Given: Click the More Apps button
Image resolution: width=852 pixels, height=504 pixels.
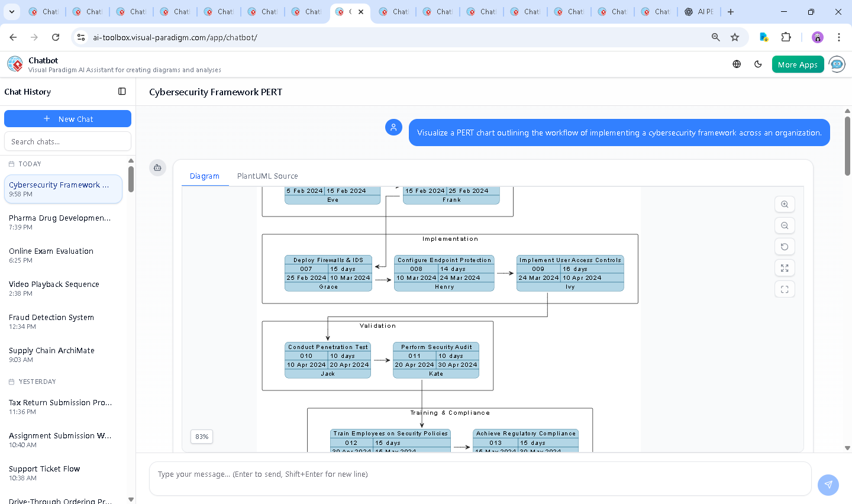Looking at the screenshot, I should pyautogui.click(x=798, y=64).
